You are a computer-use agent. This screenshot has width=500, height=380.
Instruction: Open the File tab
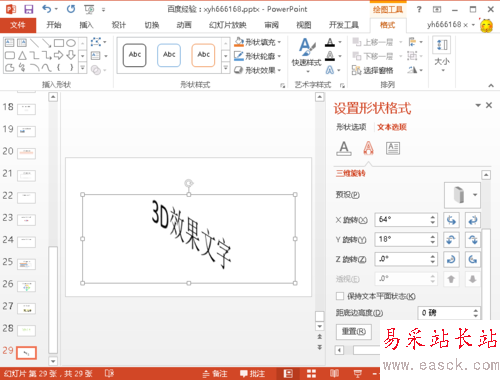click(18, 25)
